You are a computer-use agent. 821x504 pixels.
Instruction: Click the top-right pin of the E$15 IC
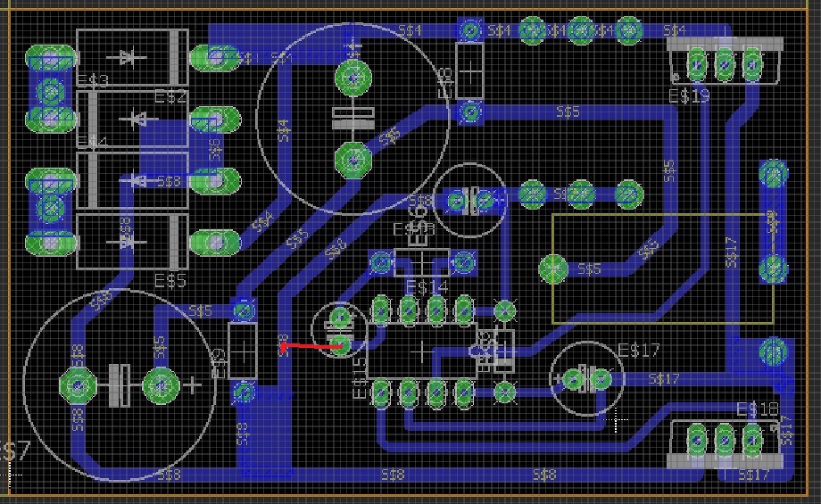click(464, 311)
